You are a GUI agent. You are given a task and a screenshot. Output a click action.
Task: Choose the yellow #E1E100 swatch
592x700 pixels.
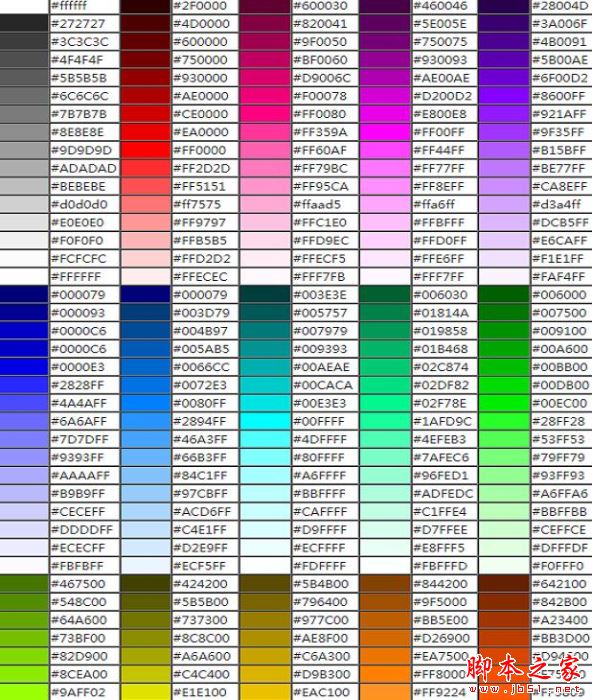pos(146,692)
